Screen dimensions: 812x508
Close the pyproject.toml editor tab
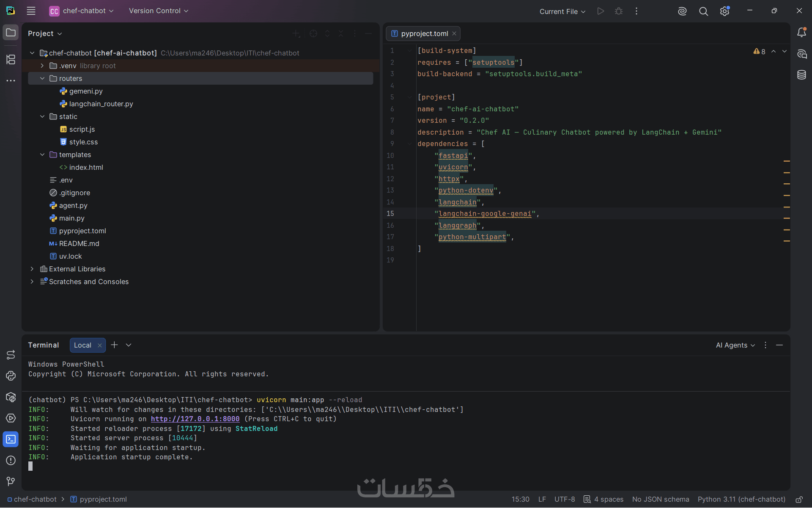pos(454,33)
